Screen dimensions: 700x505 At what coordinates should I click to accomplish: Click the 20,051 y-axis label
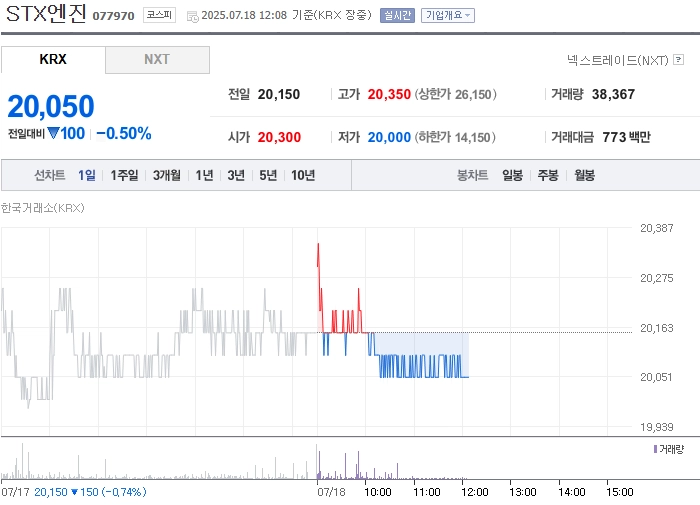(656, 377)
